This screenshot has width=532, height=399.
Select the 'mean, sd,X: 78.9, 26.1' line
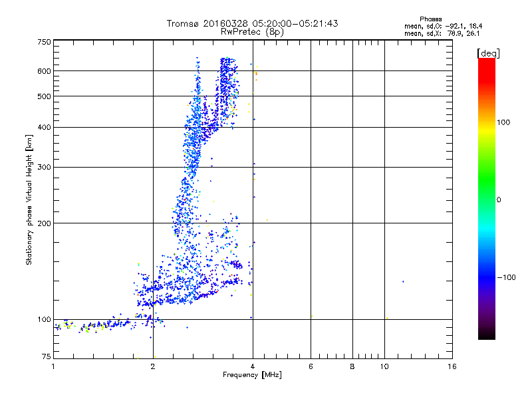(x=442, y=33)
